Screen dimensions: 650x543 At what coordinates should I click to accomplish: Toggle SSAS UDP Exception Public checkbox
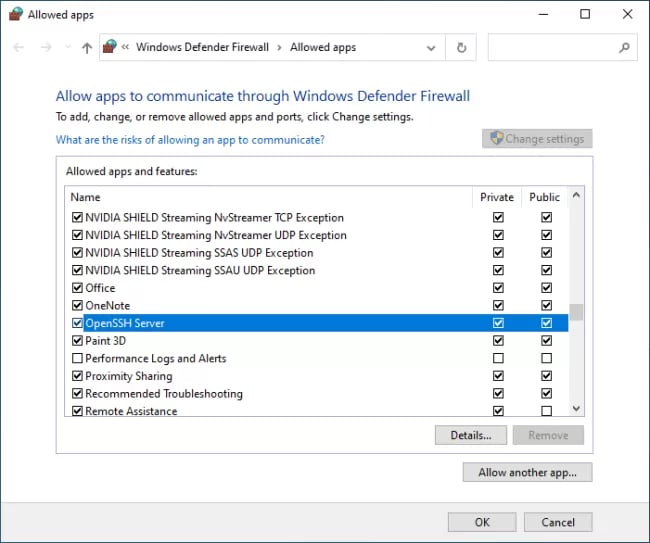(x=546, y=252)
